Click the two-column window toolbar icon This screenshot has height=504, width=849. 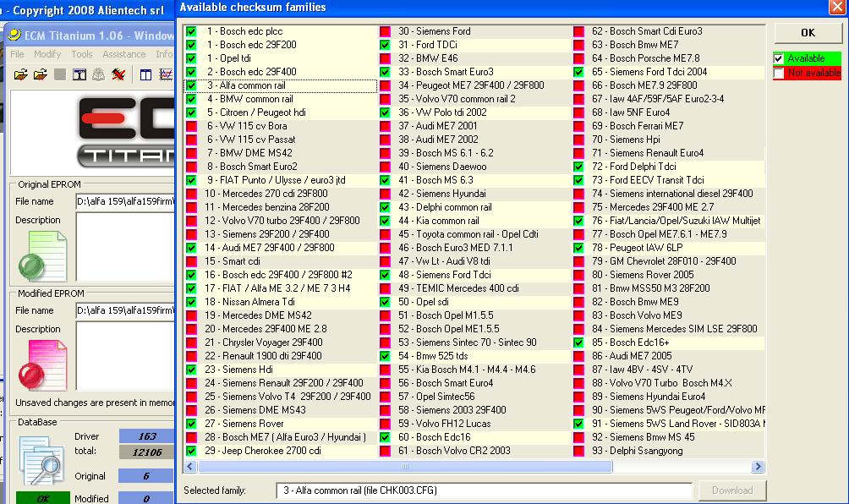(145, 75)
